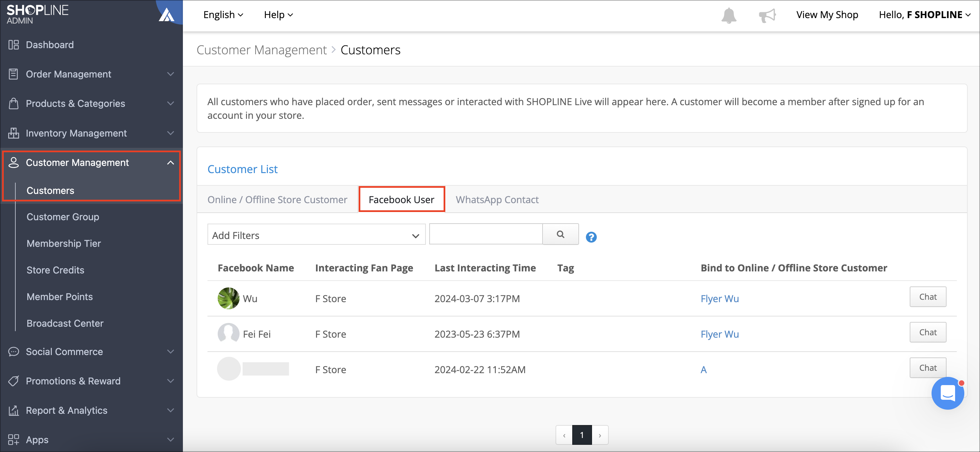Open the notifications bell icon
Viewport: 980px width, 452px height.
coord(729,15)
